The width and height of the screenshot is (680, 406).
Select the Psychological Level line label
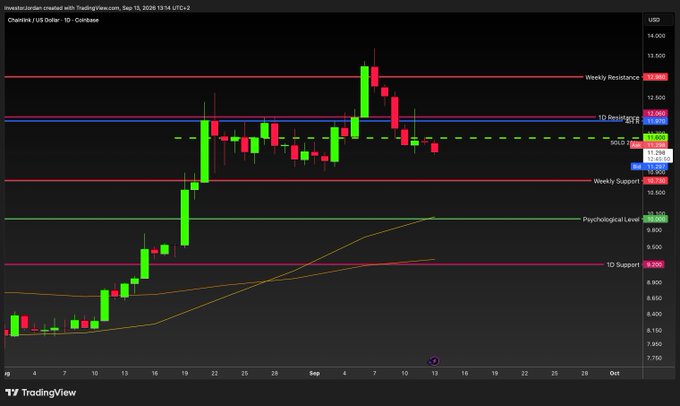coord(611,219)
